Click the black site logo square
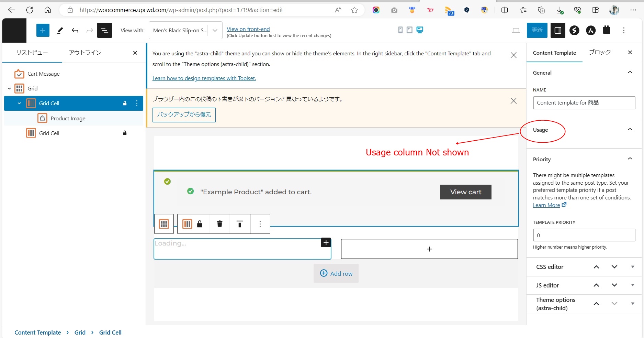 point(14,30)
